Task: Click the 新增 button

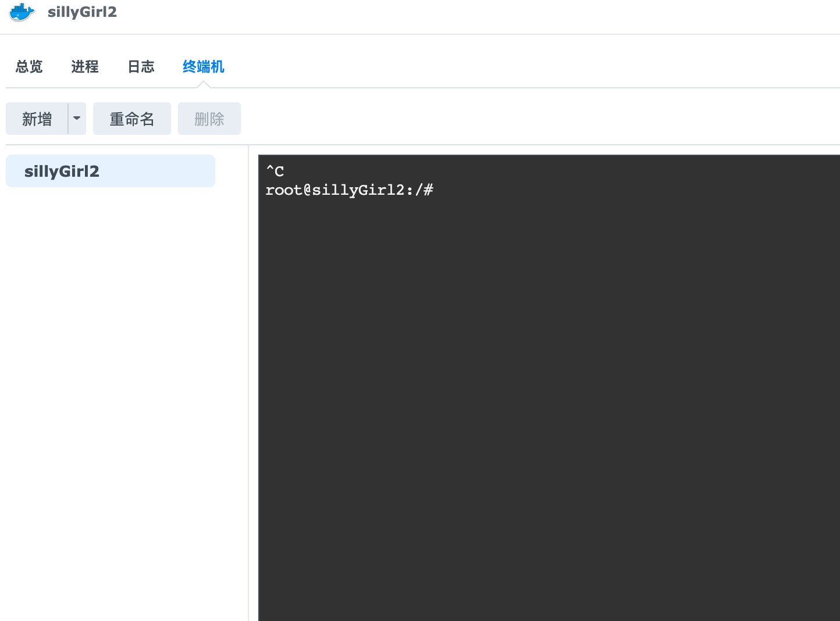Action: pyautogui.click(x=37, y=119)
